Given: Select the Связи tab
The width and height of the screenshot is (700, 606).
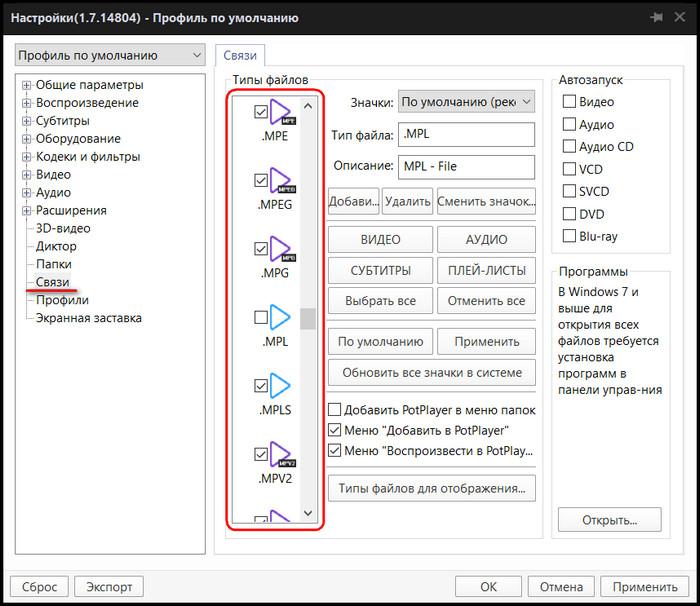Looking at the screenshot, I should pos(240,55).
